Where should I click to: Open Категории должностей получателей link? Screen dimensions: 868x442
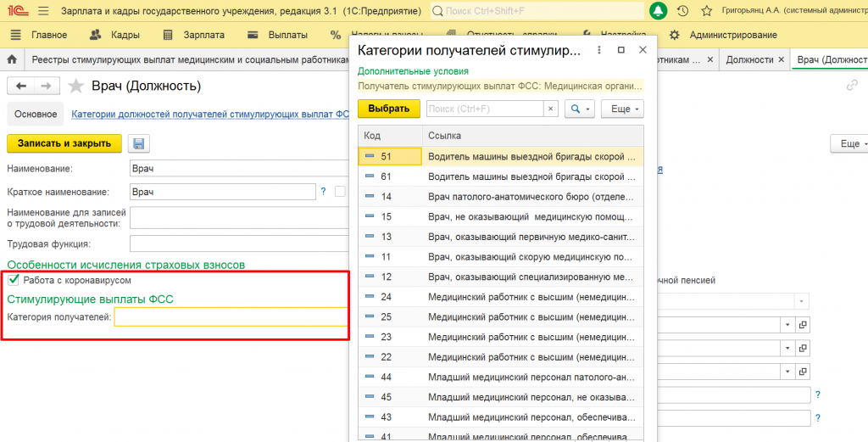tap(210, 114)
